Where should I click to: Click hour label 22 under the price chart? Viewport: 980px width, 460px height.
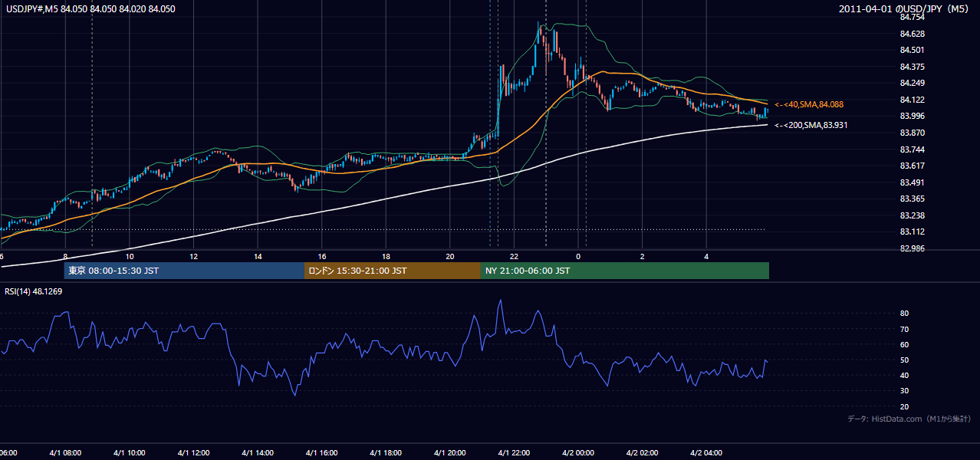pos(514,257)
